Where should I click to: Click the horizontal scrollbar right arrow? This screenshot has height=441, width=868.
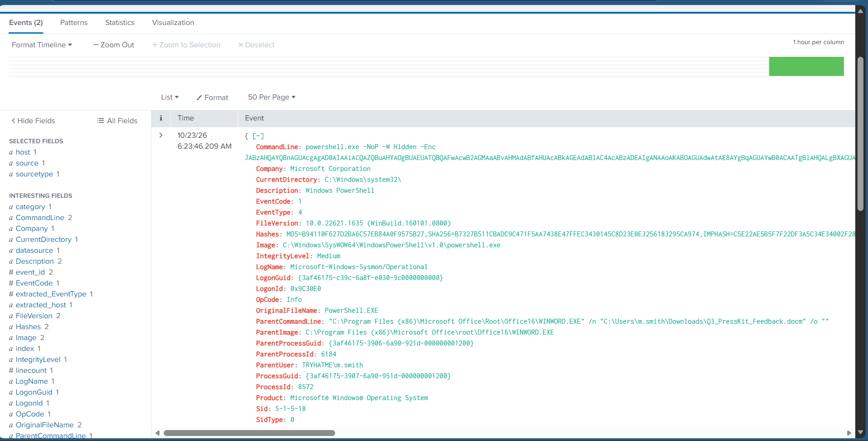(x=848, y=433)
